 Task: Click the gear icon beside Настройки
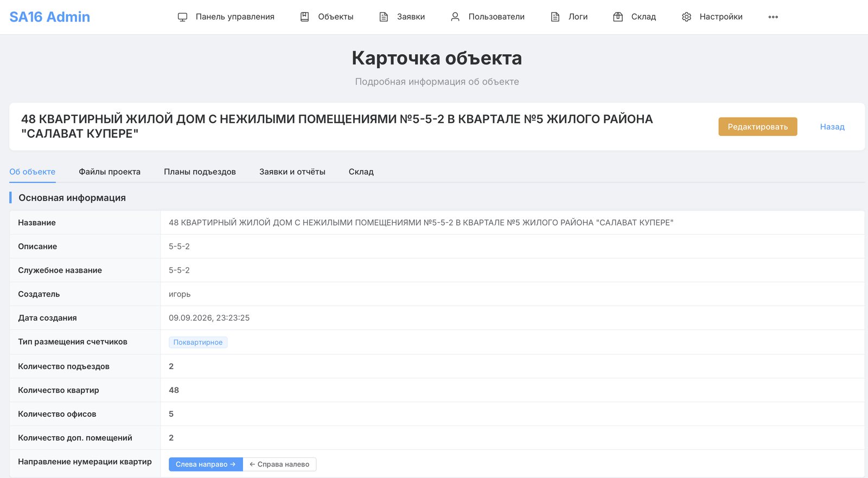(x=686, y=17)
